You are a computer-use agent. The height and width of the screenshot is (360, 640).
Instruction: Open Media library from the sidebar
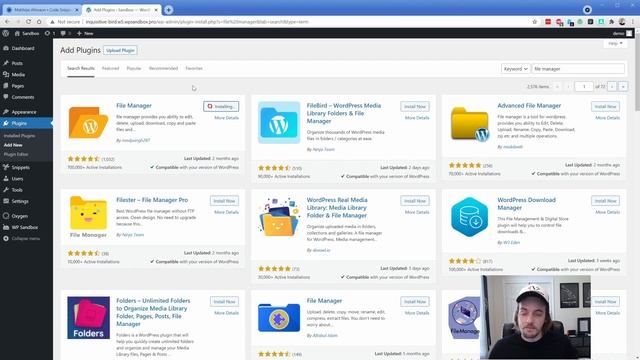[18, 75]
